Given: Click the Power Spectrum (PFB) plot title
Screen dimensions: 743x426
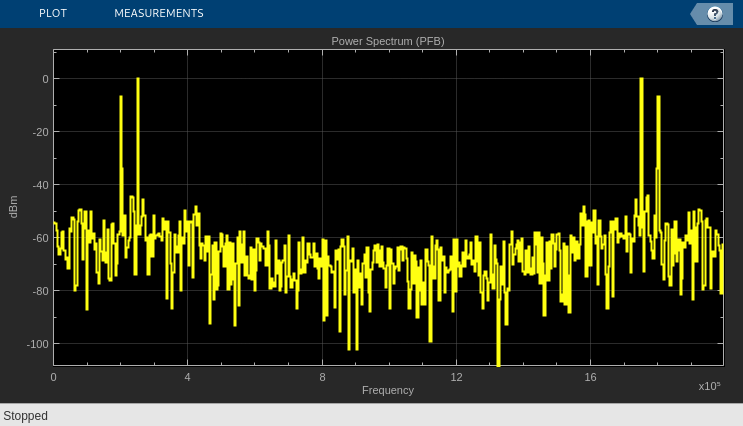Looking at the screenshot, I should coord(388,41).
